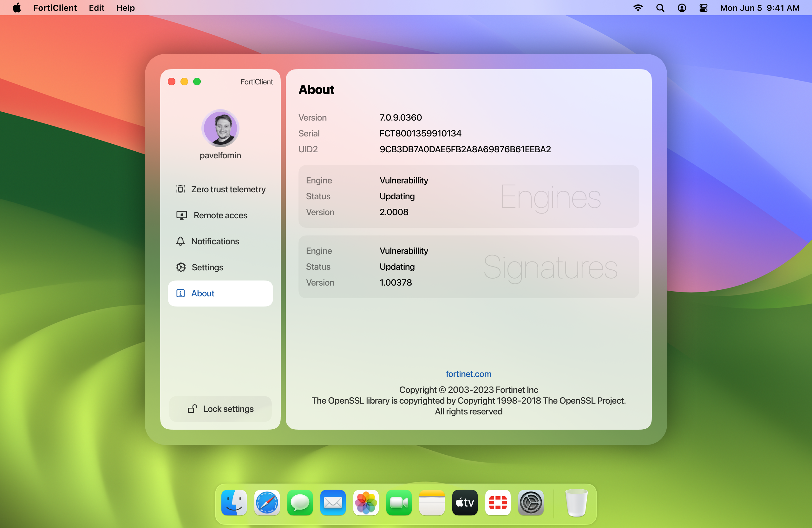Open FortiClient from the Dock
812x528 pixels.
pos(498,502)
